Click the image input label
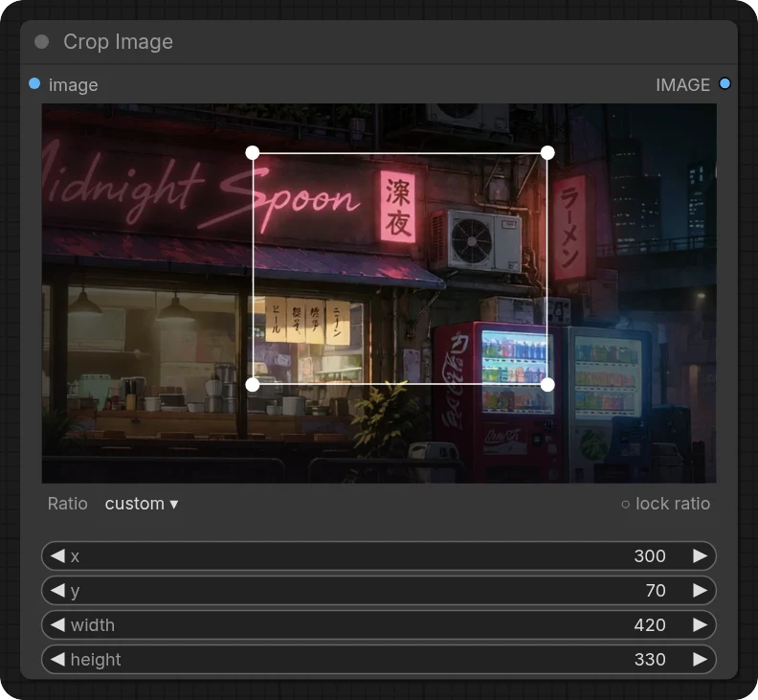The width and height of the screenshot is (758, 700). pos(74,85)
